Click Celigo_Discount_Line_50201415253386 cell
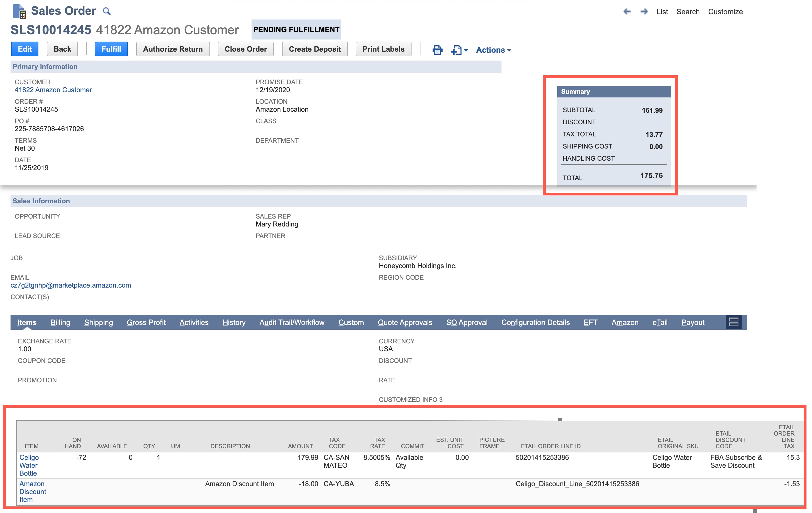The image size is (812, 513). click(x=577, y=484)
